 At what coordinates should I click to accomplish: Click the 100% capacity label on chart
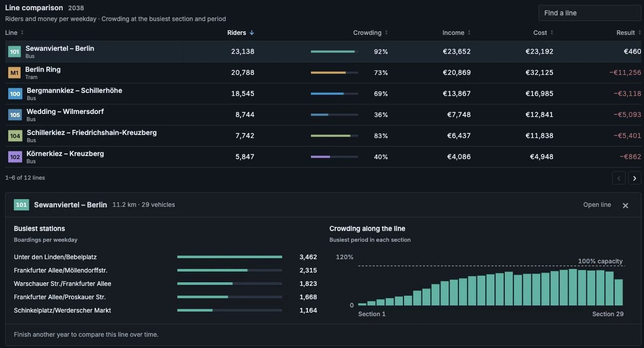click(600, 261)
